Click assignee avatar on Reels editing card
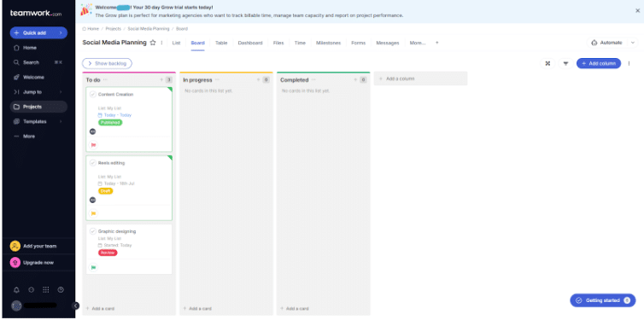This screenshot has width=644, height=320. pos(92,200)
